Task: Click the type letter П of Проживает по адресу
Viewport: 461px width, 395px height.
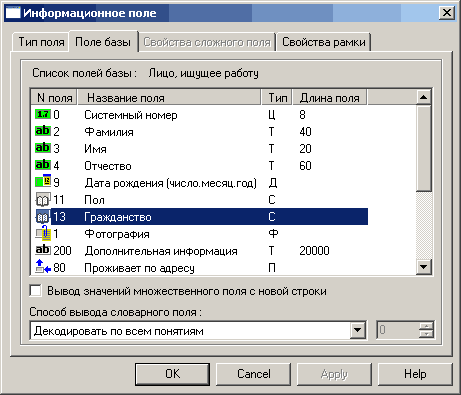Action: click(272, 268)
